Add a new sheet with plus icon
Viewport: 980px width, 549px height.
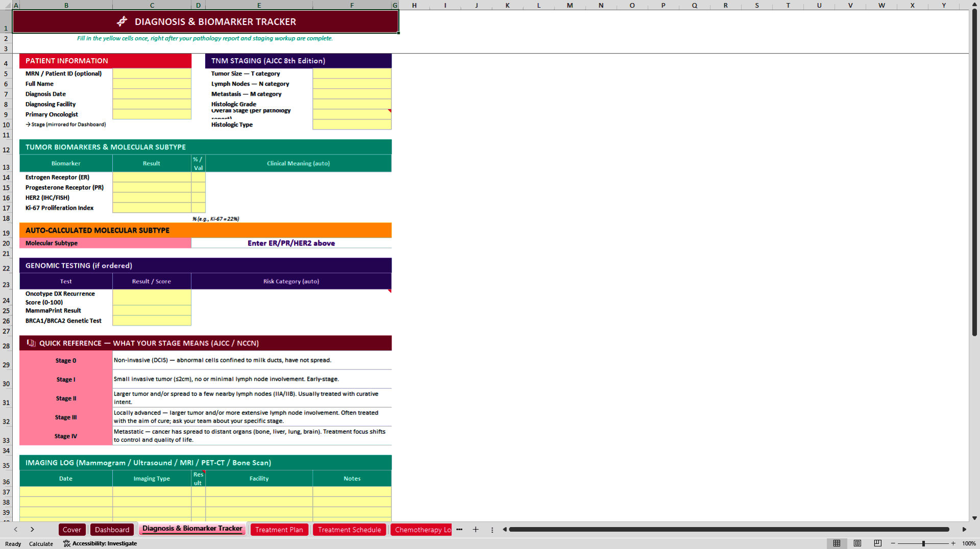476,530
